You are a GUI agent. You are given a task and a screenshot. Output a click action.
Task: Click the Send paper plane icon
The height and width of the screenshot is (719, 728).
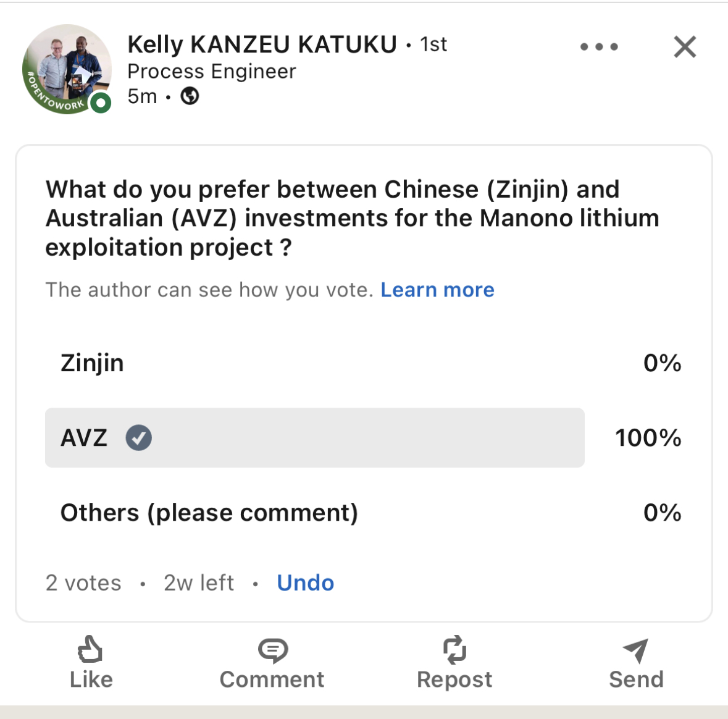(x=635, y=650)
